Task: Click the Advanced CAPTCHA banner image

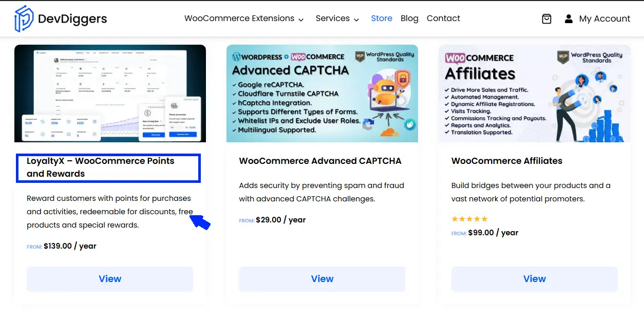Action: point(322,93)
